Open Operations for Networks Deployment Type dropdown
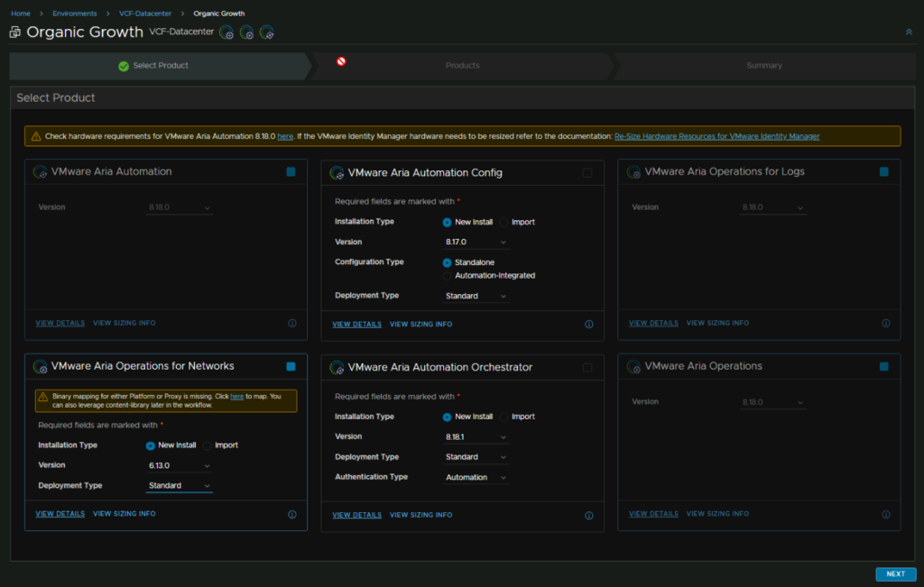924x587 pixels. [180, 486]
